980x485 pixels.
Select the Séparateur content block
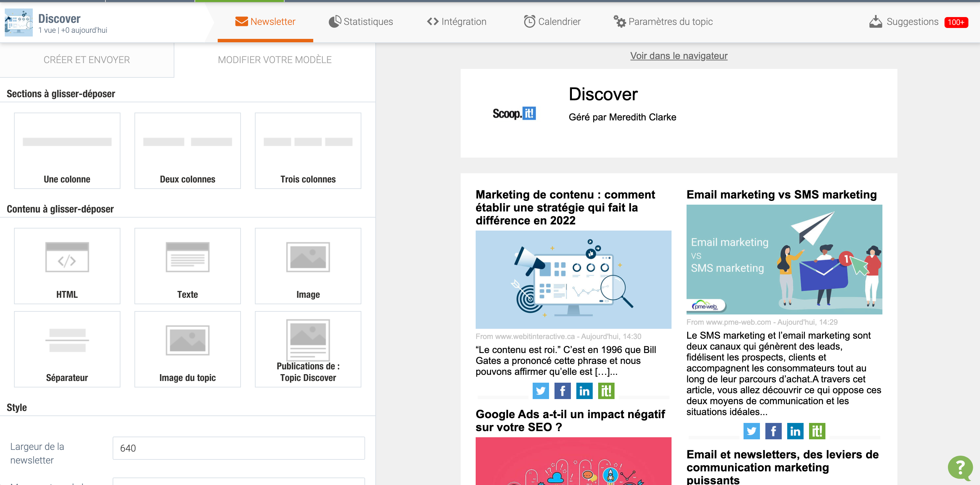(x=67, y=349)
